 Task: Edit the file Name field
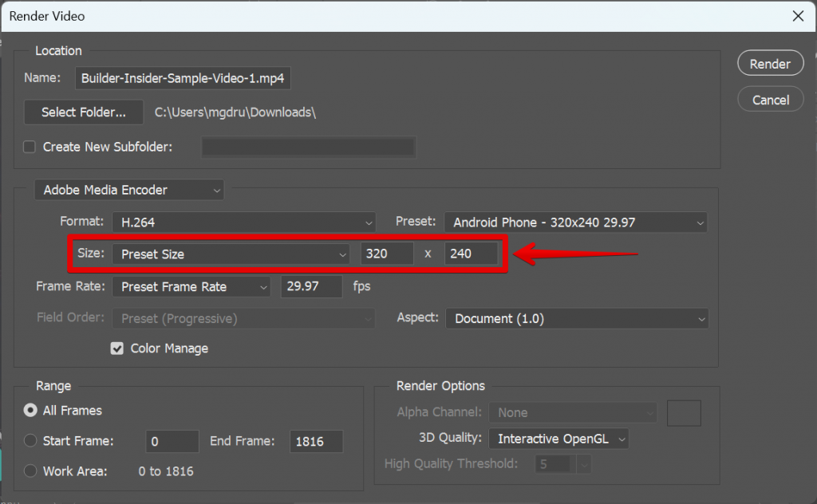[183, 78]
